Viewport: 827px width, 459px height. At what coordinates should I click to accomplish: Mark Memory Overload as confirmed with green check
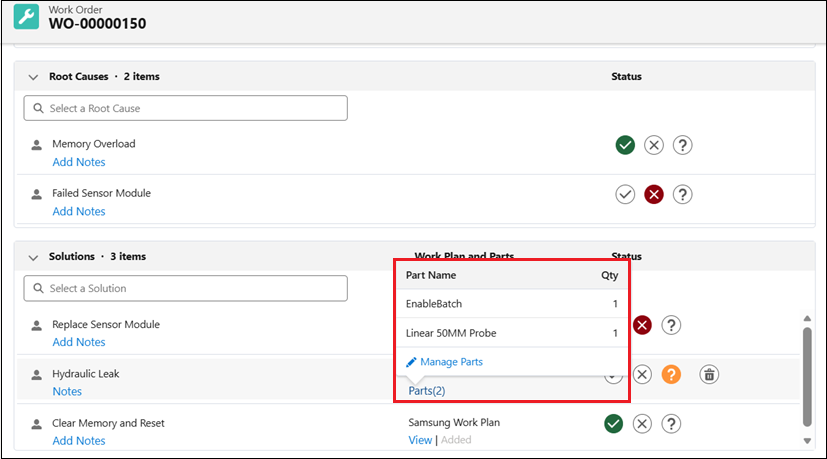point(625,145)
